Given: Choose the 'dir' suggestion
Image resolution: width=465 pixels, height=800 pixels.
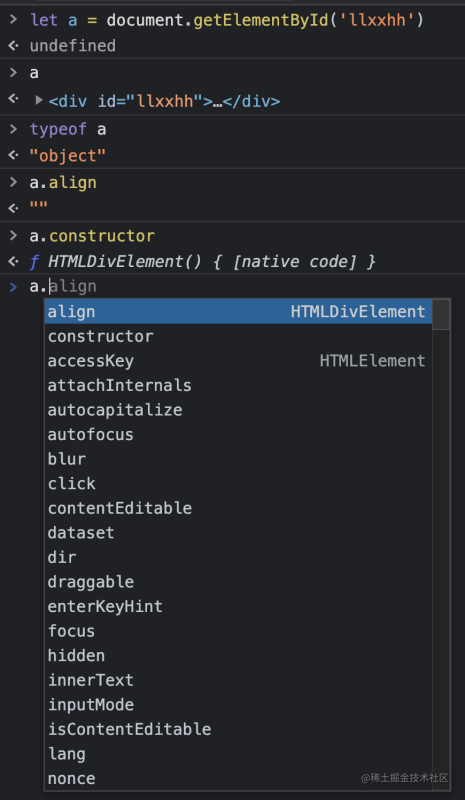Looking at the screenshot, I should coord(238,557).
